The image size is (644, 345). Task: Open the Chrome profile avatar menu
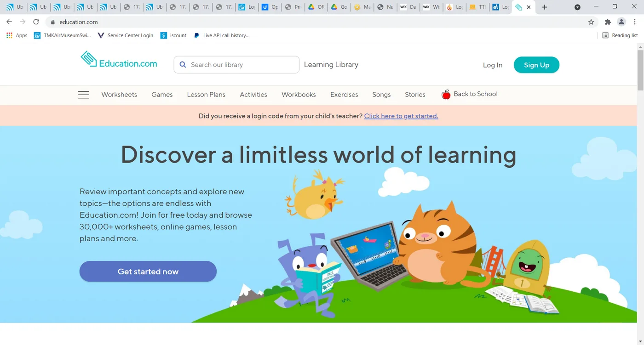coord(621,22)
